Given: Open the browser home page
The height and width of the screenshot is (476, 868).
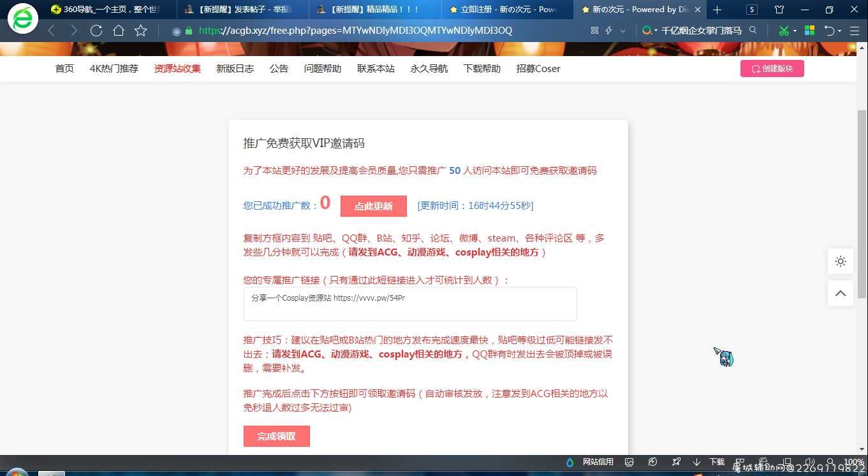Looking at the screenshot, I should pos(119,31).
